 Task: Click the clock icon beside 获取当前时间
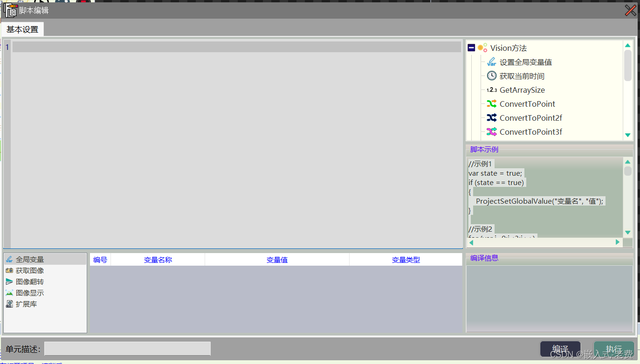pyautogui.click(x=491, y=76)
